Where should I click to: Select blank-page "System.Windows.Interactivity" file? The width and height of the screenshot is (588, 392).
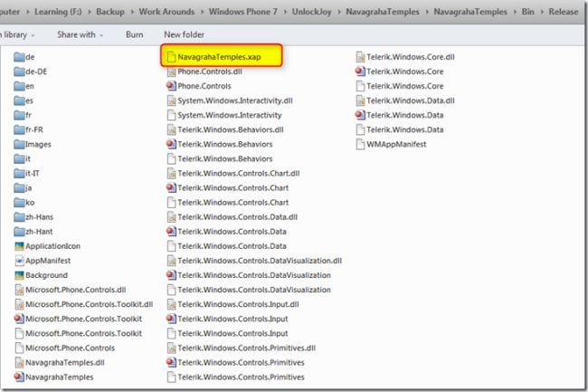point(230,115)
